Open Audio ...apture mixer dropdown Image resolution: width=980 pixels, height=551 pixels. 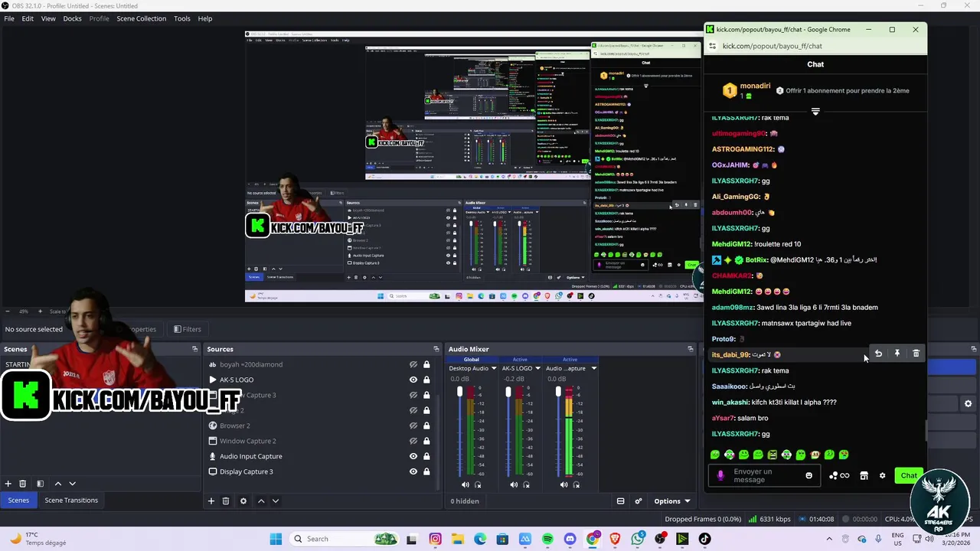click(x=593, y=368)
